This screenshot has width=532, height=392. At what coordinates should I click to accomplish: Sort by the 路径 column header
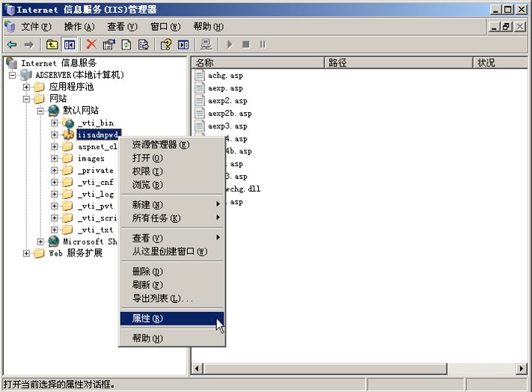[x=399, y=63]
